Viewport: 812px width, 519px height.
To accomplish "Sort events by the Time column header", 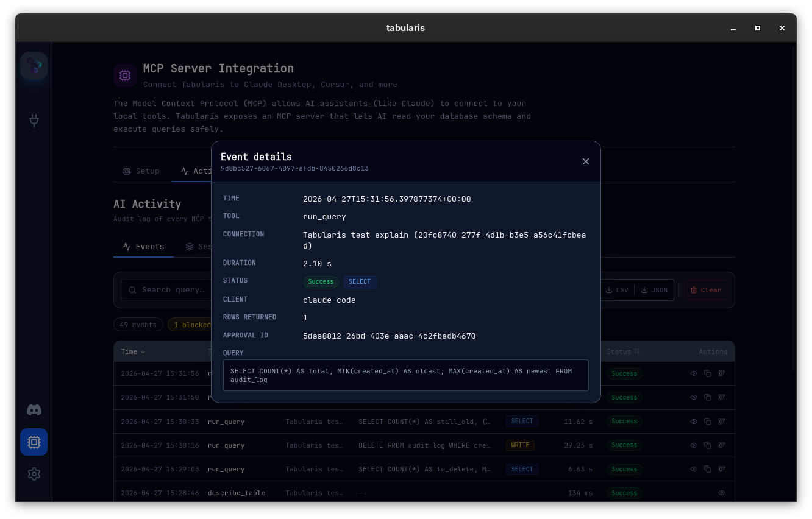I will coord(133,351).
